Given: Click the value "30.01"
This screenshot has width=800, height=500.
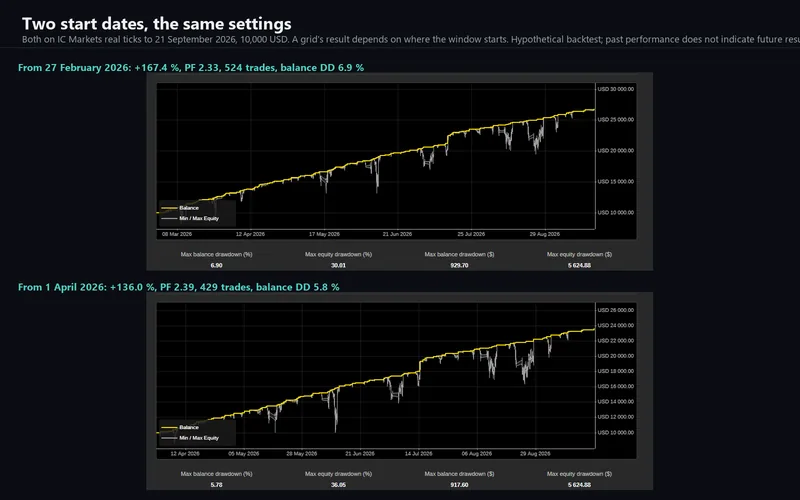Looking at the screenshot, I should [338, 265].
